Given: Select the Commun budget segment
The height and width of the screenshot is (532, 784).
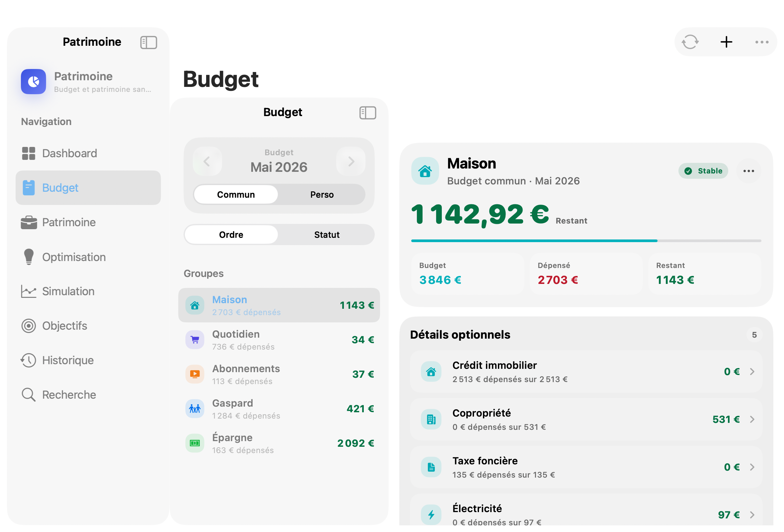Looking at the screenshot, I should (236, 195).
